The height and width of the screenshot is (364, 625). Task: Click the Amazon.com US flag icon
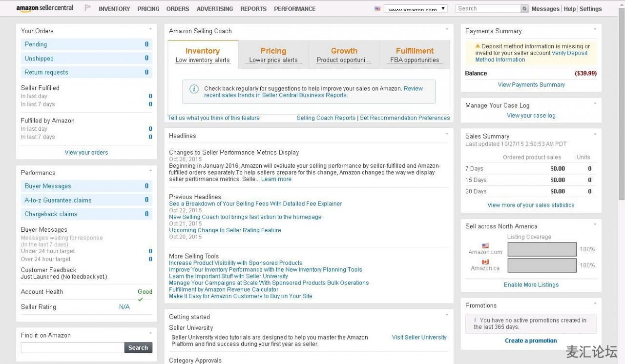point(485,246)
